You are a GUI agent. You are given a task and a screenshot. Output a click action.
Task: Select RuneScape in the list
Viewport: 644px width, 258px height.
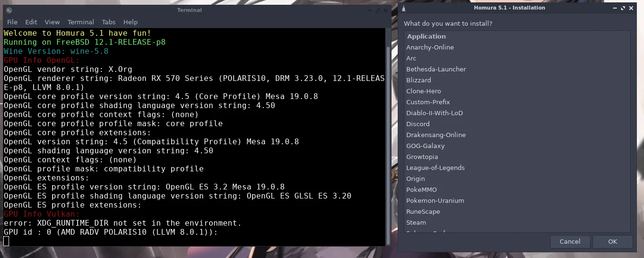coord(517,211)
